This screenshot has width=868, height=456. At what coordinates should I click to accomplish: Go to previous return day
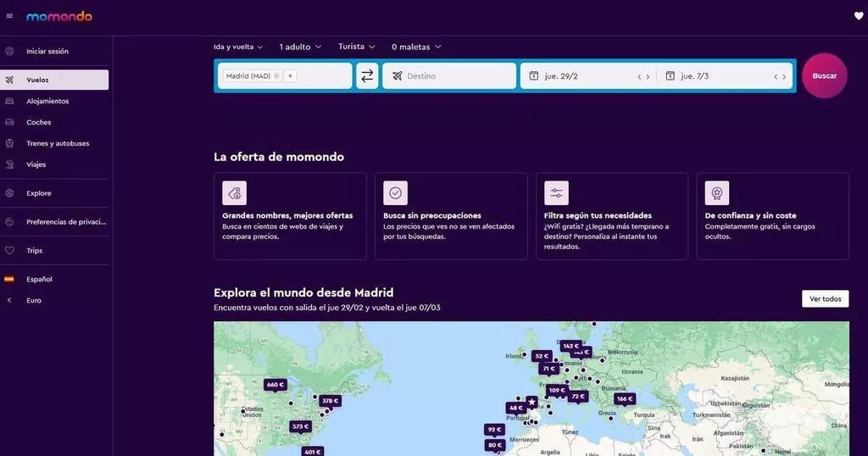(x=776, y=76)
